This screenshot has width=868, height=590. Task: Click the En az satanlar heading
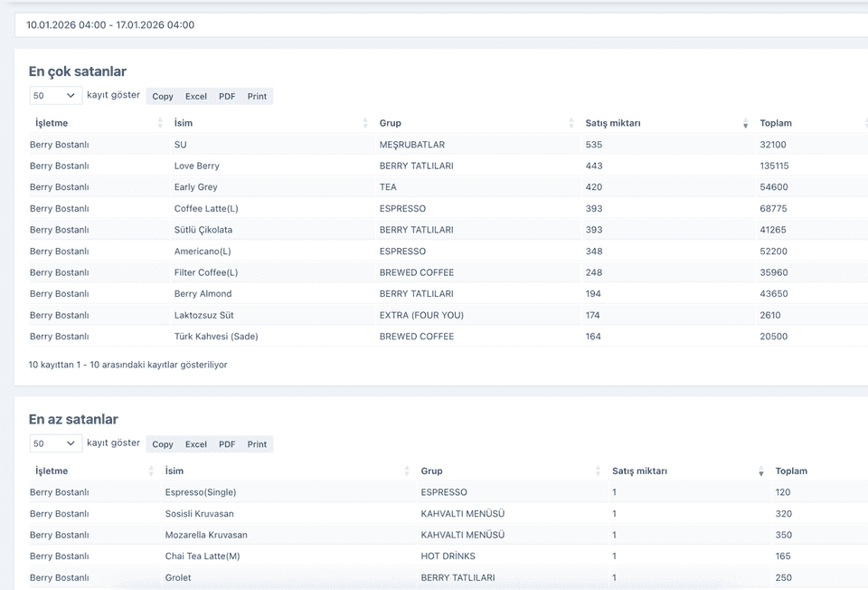pos(73,419)
